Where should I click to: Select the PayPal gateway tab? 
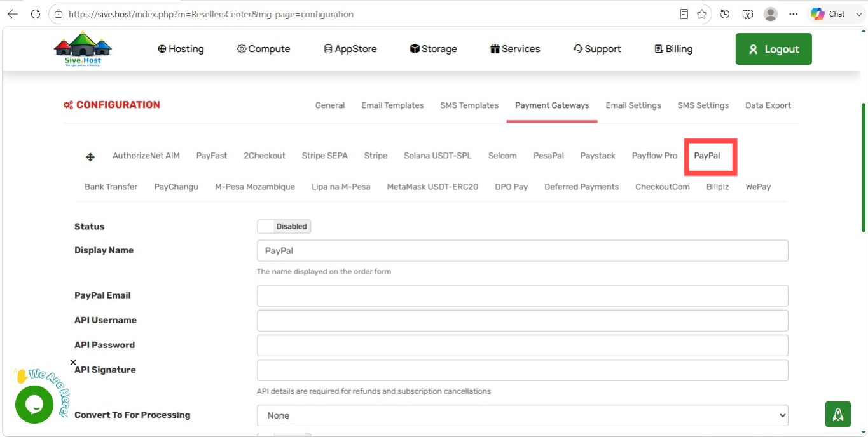pyautogui.click(x=707, y=156)
